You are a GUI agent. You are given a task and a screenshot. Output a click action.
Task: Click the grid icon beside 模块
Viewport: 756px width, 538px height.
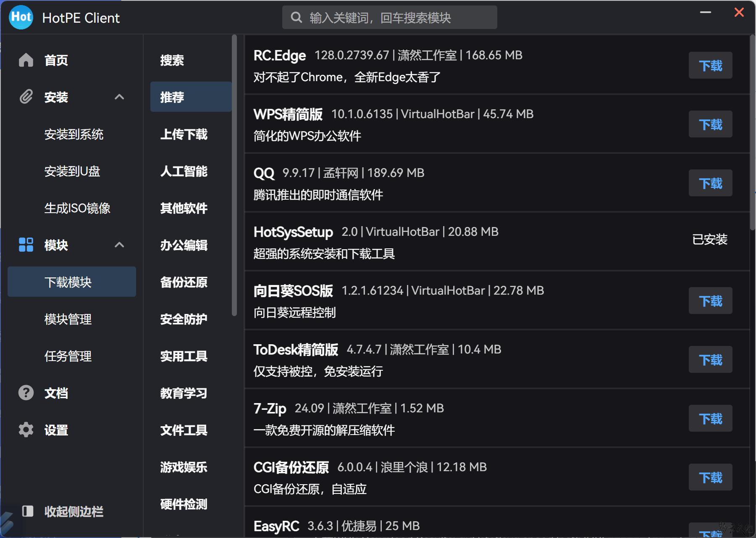coord(26,245)
